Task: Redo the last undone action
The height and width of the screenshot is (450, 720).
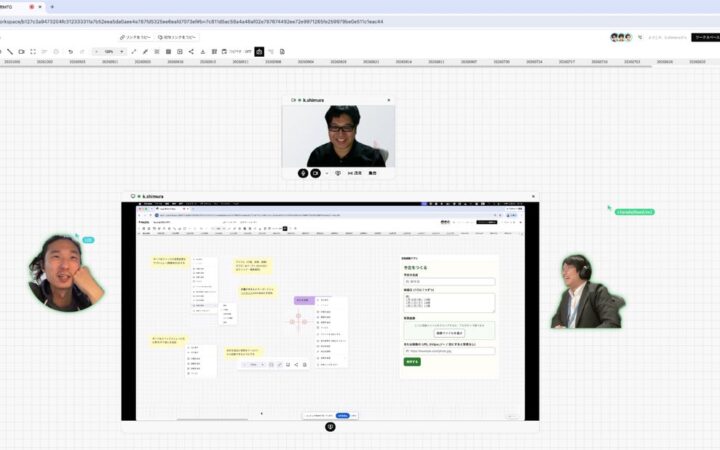Action: (x=82, y=52)
